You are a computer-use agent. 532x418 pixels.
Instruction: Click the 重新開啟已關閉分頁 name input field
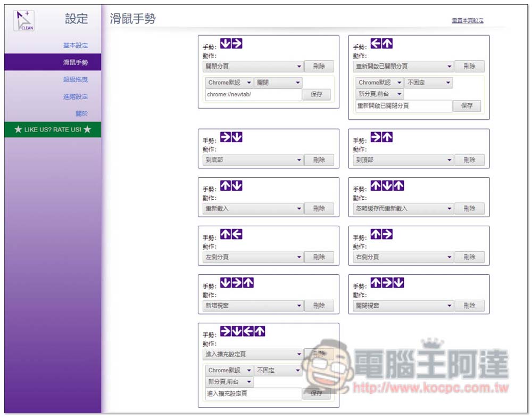pos(404,106)
